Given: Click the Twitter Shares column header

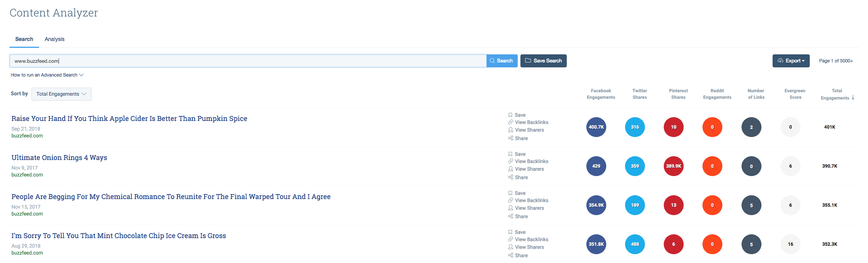Looking at the screenshot, I should [x=640, y=94].
